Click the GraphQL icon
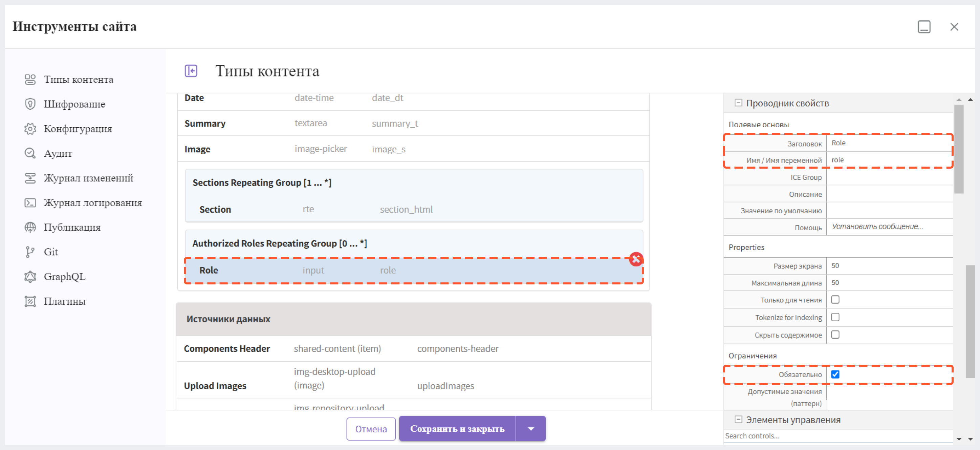Viewport: 980px width, 450px height. pyautogui.click(x=30, y=277)
